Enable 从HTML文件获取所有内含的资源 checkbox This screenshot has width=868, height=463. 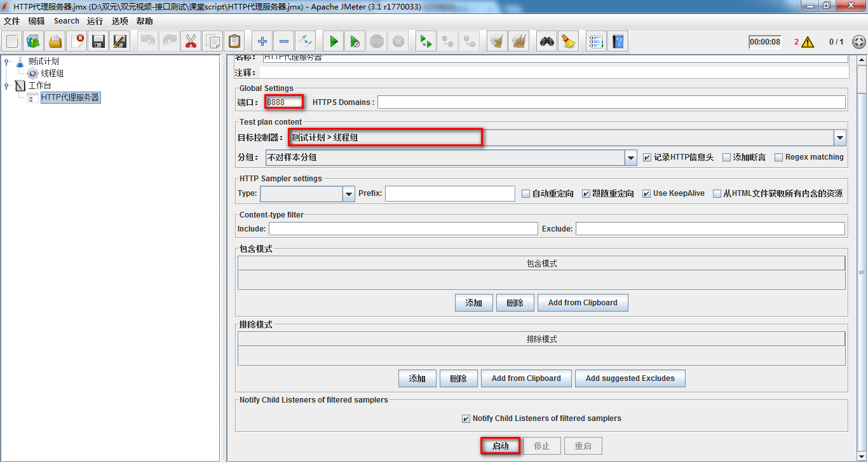pyautogui.click(x=717, y=193)
